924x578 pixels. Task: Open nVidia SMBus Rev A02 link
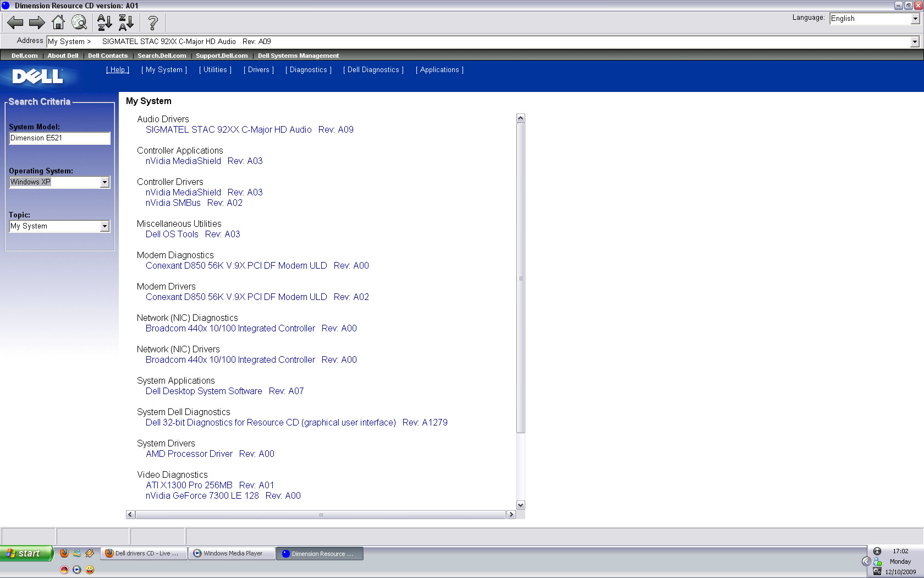coord(194,203)
